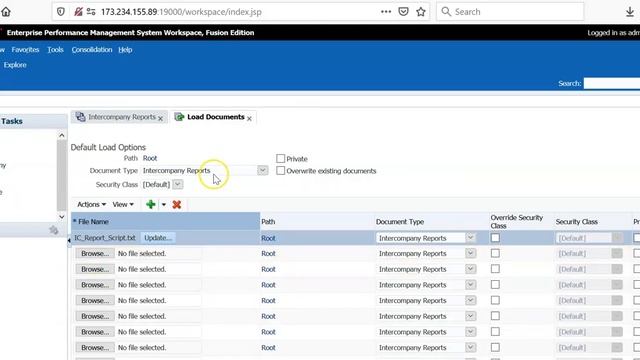The width and height of the screenshot is (640, 360).
Task: Open the shield tracking protection icon
Action: 61,12
